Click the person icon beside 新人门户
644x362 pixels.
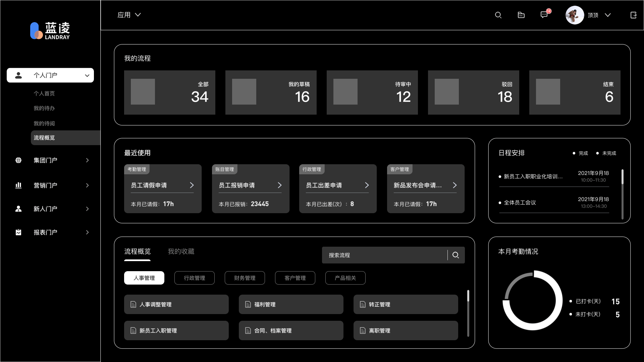[18, 209]
